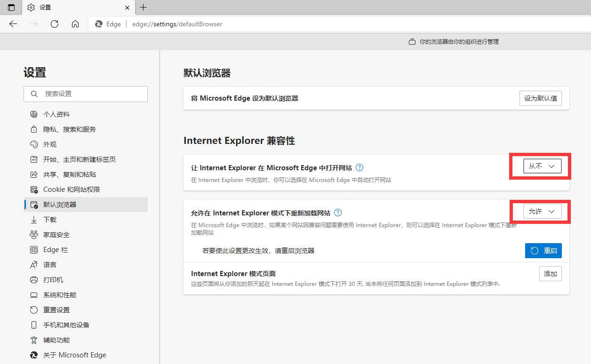The image size is (591, 364).
Task: Click the gear icon on the 设置 tab
Action: 31,7
